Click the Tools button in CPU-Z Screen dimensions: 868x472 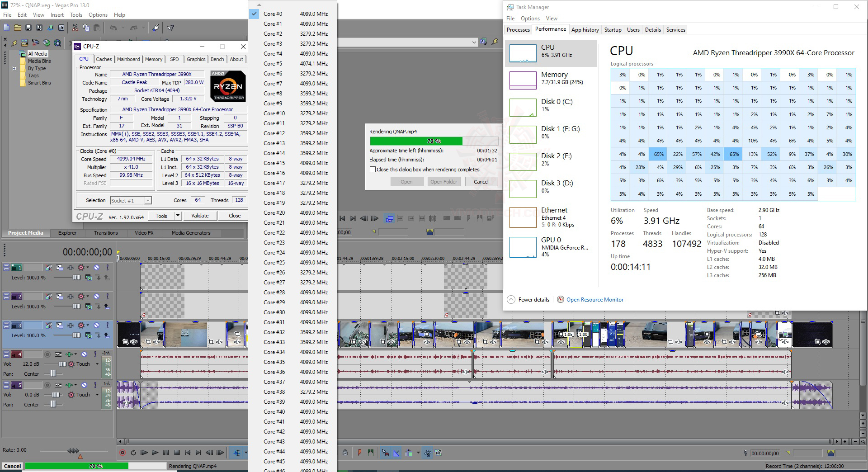pos(161,216)
